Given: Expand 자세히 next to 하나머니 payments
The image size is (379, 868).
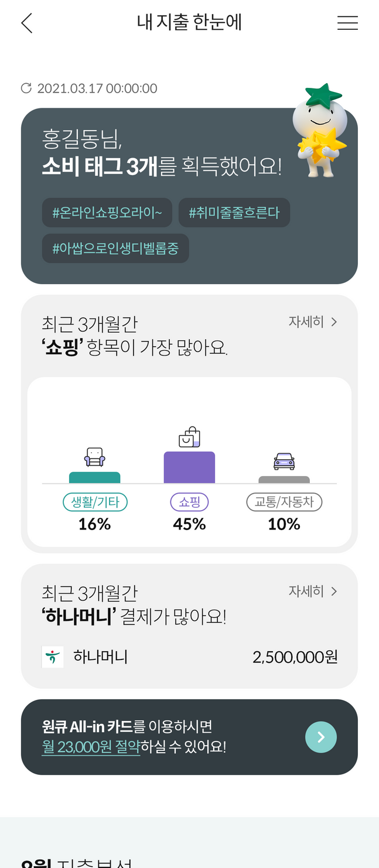Looking at the screenshot, I should [x=313, y=591].
